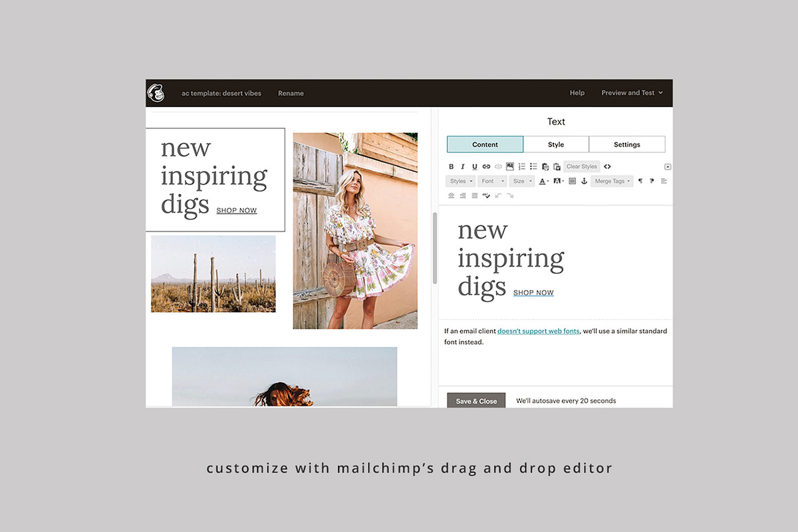Screen dimensions: 798x532
Task: Expand the Merge Tags dropdown
Action: coord(612,181)
